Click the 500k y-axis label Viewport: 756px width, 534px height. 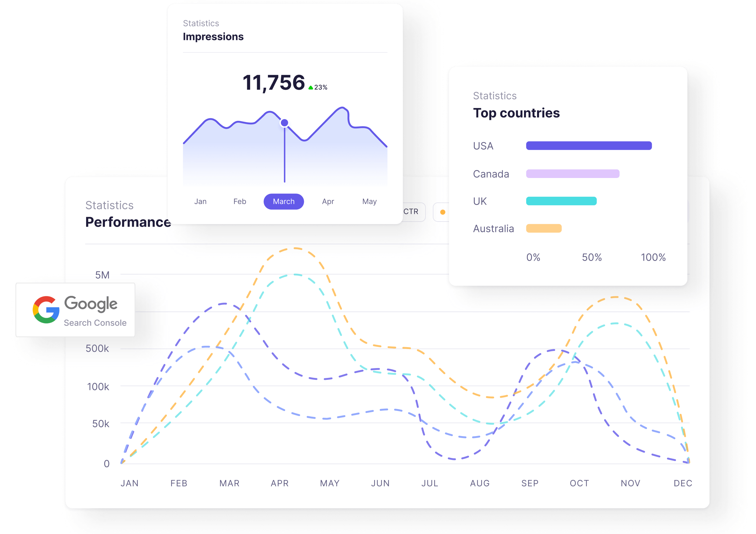coord(97,349)
